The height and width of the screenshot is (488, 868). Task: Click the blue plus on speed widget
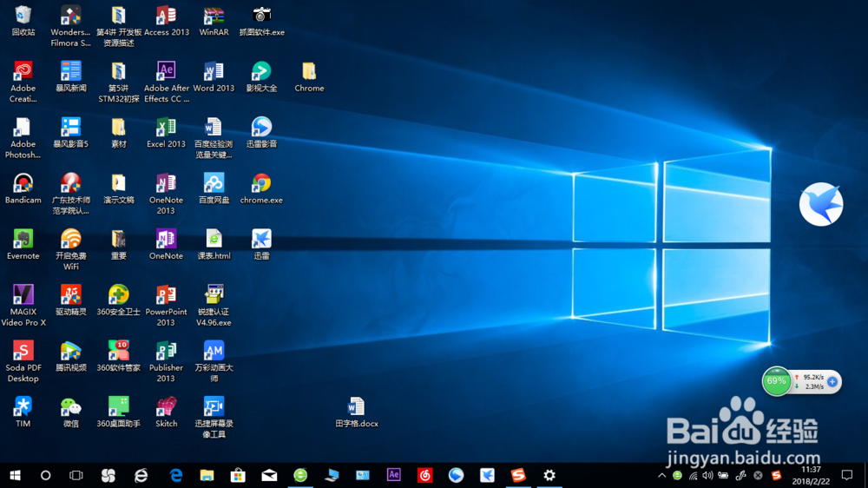click(x=832, y=382)
